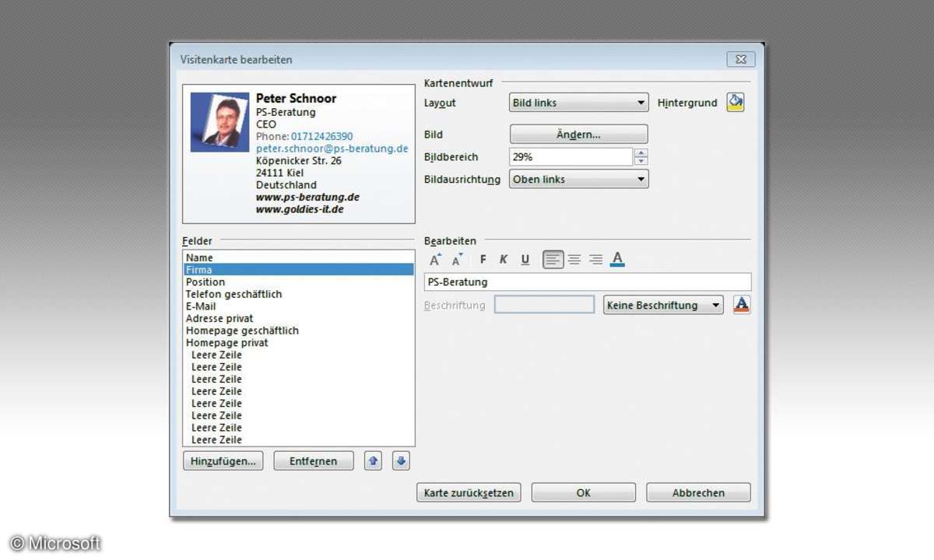Click the 'Hinzufügen...' button
The width and height of the screenshot is (934, 560).
pos(223,461)
